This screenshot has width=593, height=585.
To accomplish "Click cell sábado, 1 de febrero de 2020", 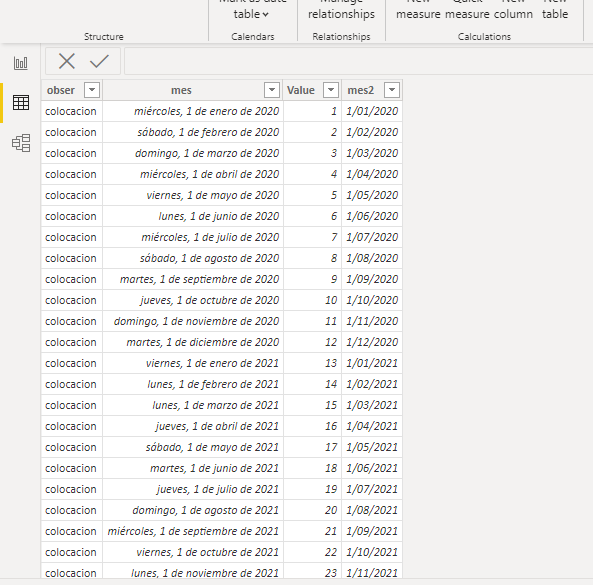I will (193, 132).
